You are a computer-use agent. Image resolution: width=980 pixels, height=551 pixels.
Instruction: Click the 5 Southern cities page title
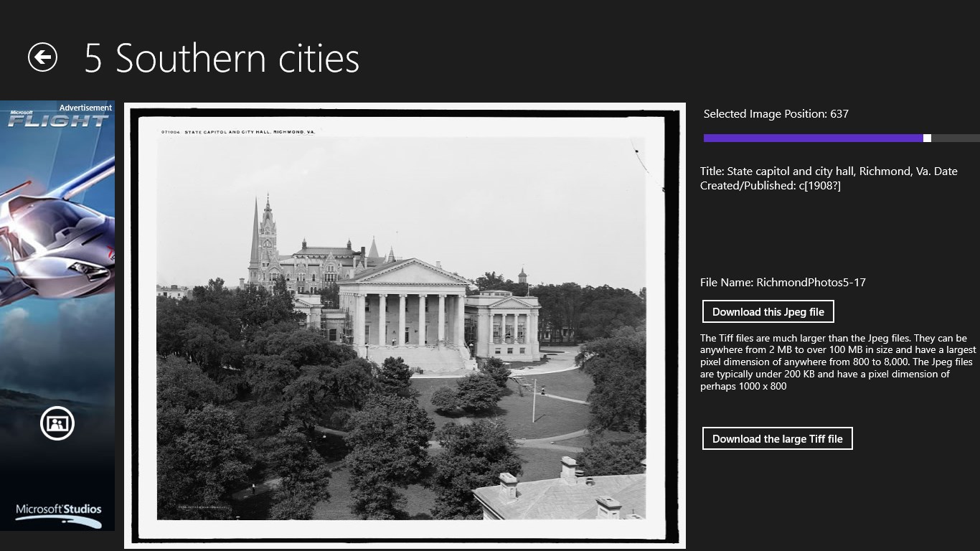(x=222, y=57)
